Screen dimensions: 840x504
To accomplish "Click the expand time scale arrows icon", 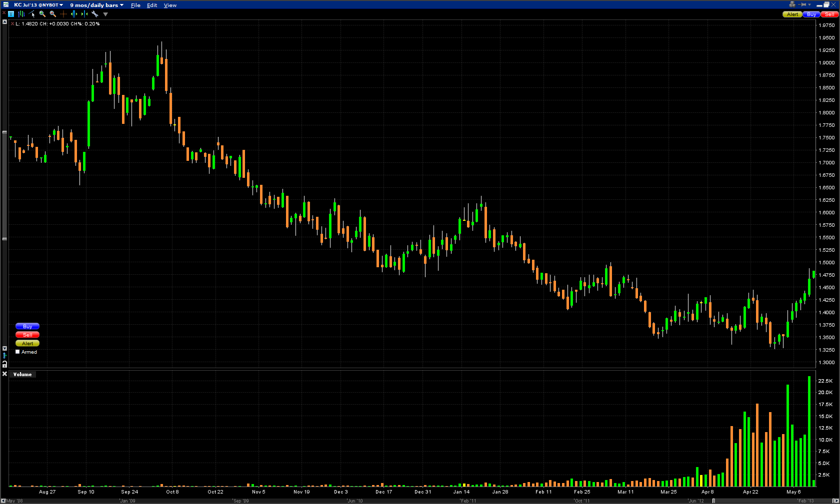I will pos(74,14).
